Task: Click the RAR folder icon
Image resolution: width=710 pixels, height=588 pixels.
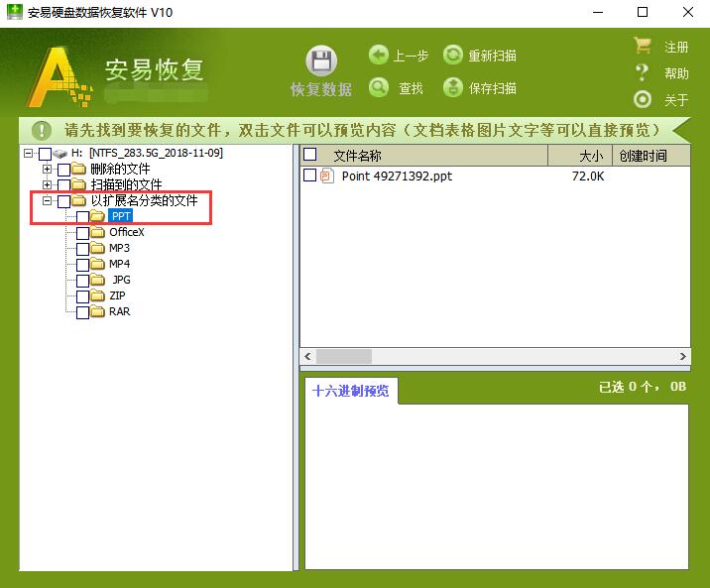Action: 97,311
